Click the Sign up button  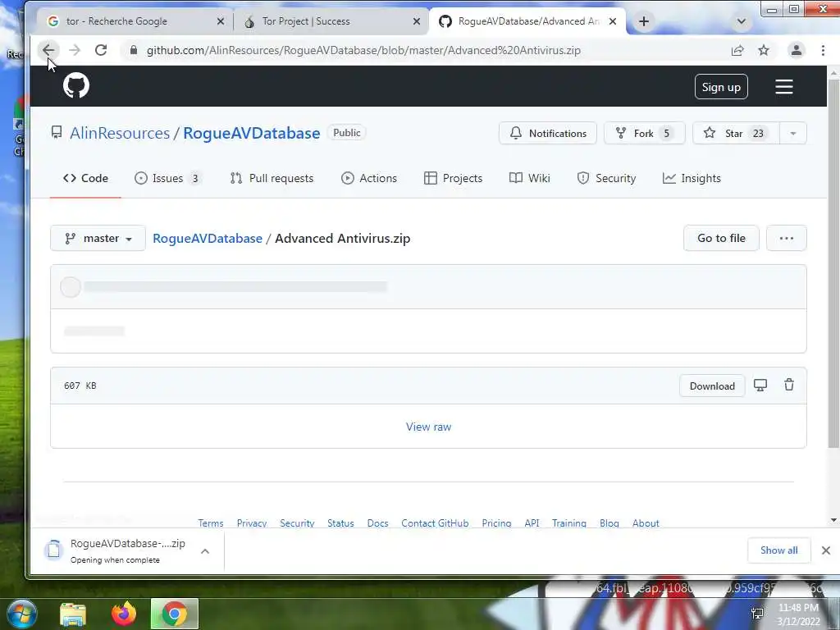point(721,87)
